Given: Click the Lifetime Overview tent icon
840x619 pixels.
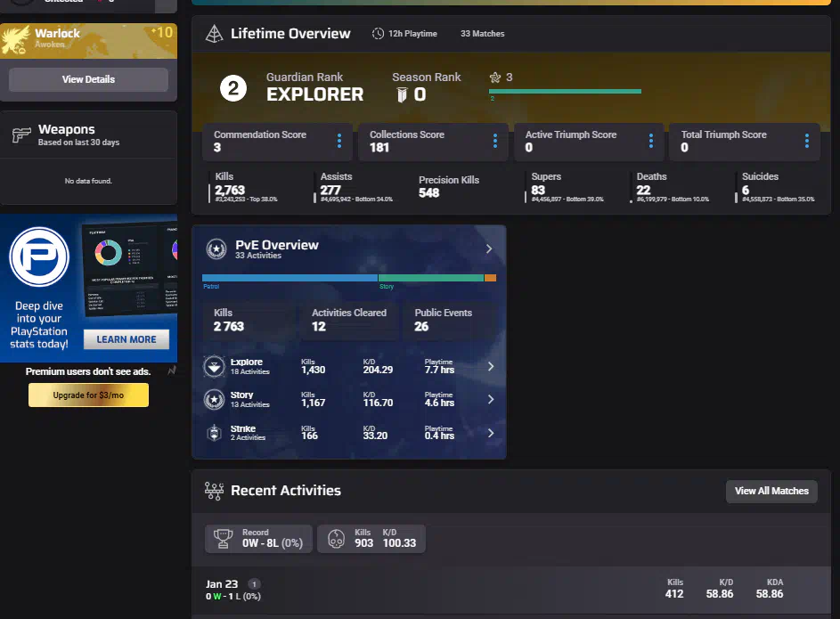Looking at the screenshot, I should (214, 34).
